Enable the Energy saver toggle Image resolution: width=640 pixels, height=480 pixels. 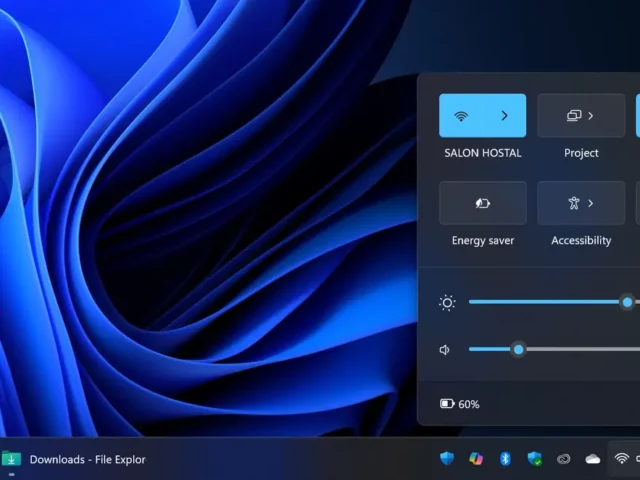pyautogui.click(x=482, y=203)
